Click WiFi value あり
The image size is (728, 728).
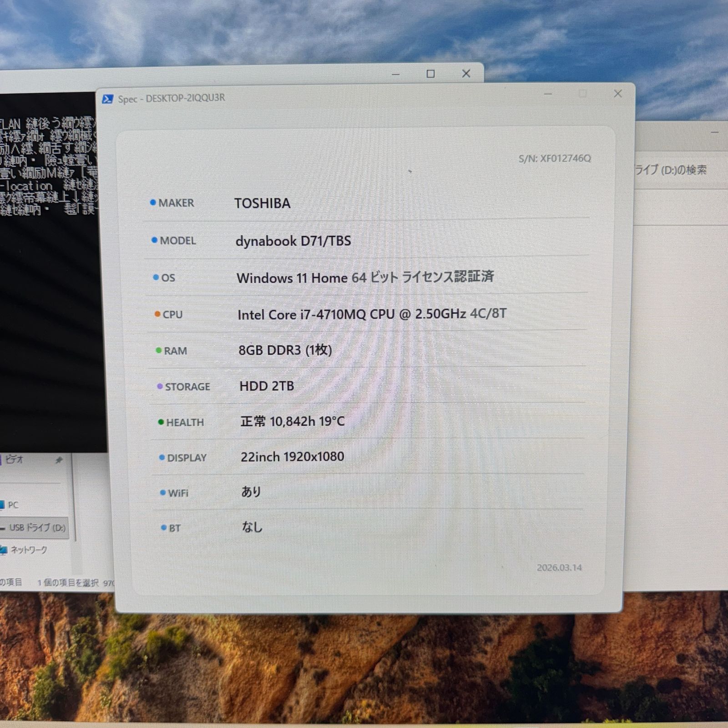pyautogui.click(x=251, y=492)
